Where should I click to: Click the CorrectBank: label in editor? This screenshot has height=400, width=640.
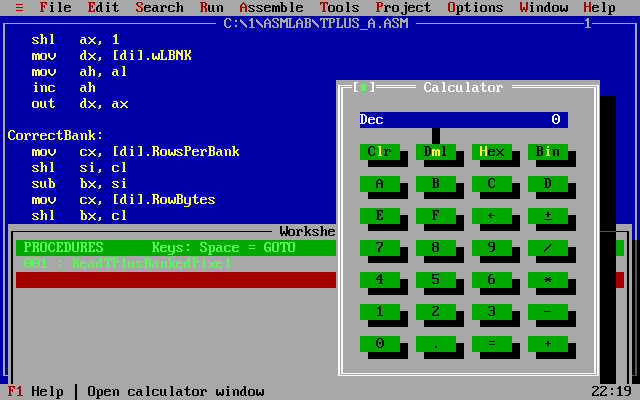tap(55, 136)
